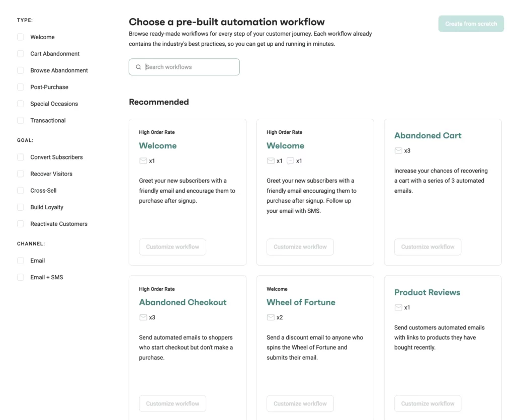Image resolution: width=515 pixels, height=420 pixels.
Task: Click the envelope icon on the first Welcome card
Action: point(143,160)
